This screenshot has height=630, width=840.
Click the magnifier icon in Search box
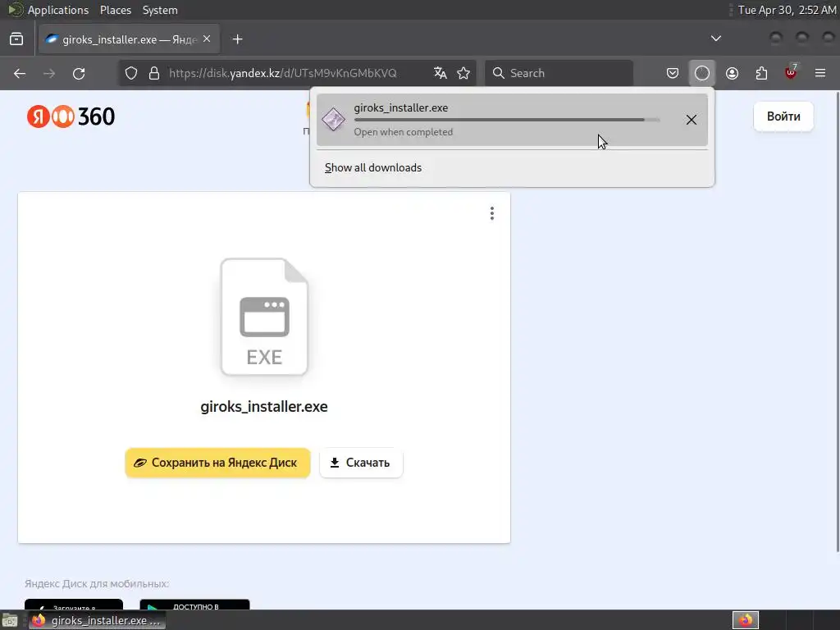point(498,73)
